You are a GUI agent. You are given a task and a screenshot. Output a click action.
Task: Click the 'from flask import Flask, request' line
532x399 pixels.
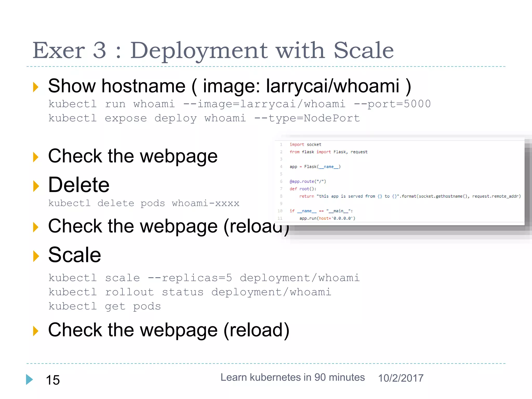point(329,152)
